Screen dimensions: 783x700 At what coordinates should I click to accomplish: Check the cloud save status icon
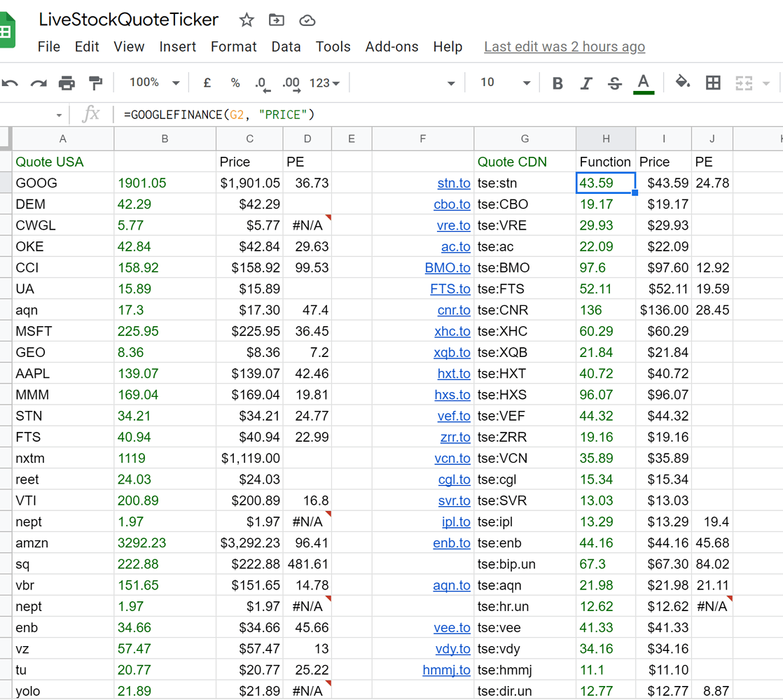click(307, 20)
